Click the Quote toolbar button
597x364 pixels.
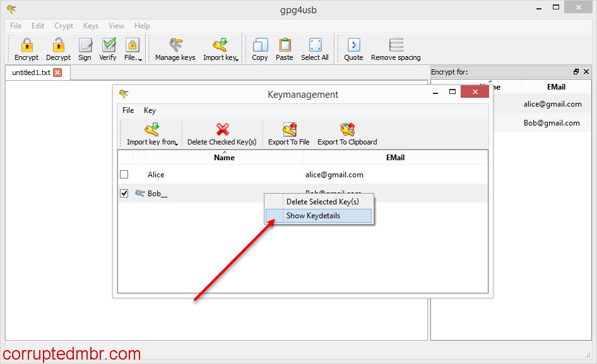[353, 47]
